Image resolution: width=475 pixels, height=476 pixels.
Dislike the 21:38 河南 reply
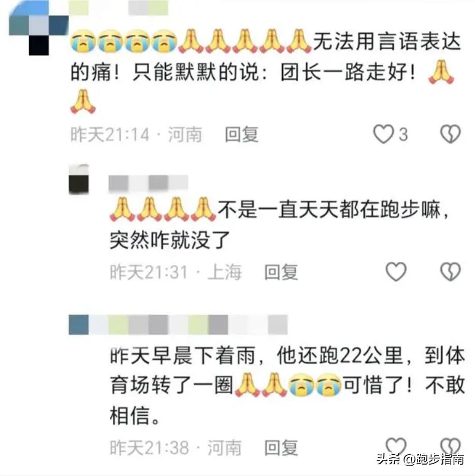(x=451, y=446)
